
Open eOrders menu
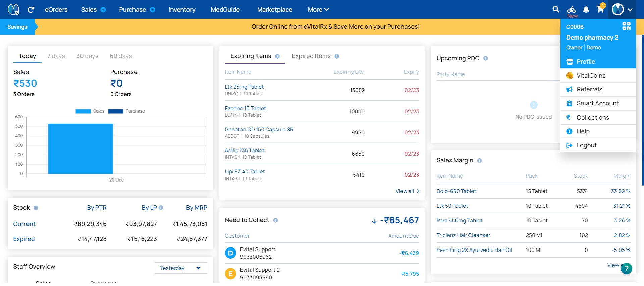point(56,10)
